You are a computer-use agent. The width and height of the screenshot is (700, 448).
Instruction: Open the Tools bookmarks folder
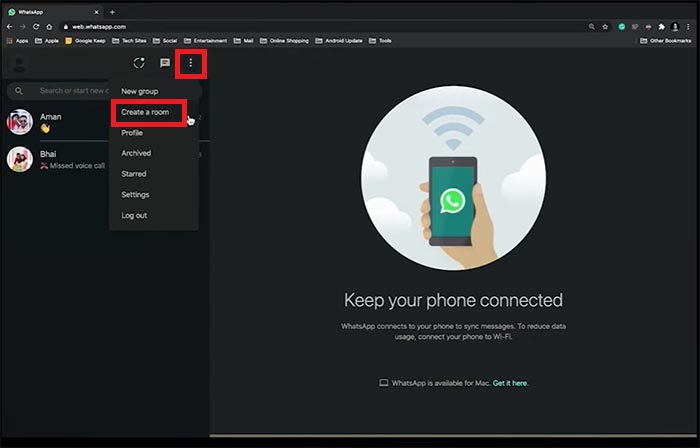(x=380, y=41)
